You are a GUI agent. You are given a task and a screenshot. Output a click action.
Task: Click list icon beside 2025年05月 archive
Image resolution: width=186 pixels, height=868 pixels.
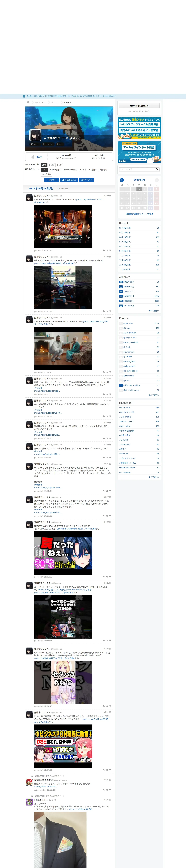click(x=121, y=282)
